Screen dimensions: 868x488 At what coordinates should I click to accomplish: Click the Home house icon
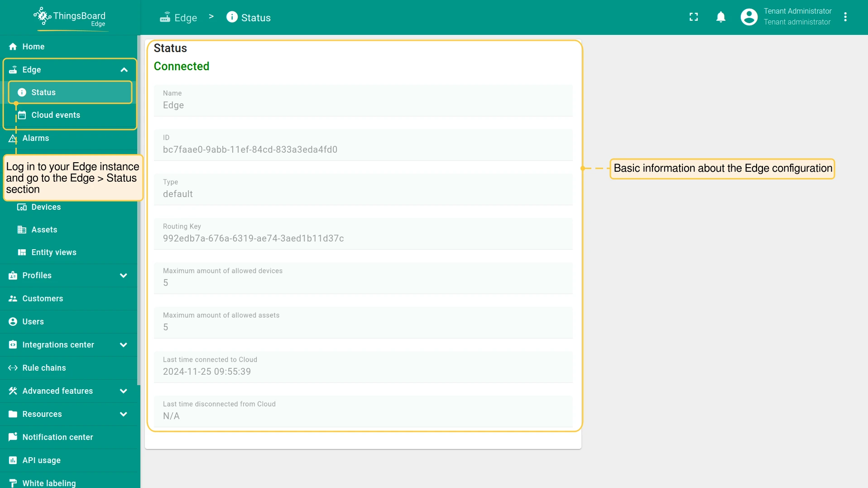pos(13,47)
